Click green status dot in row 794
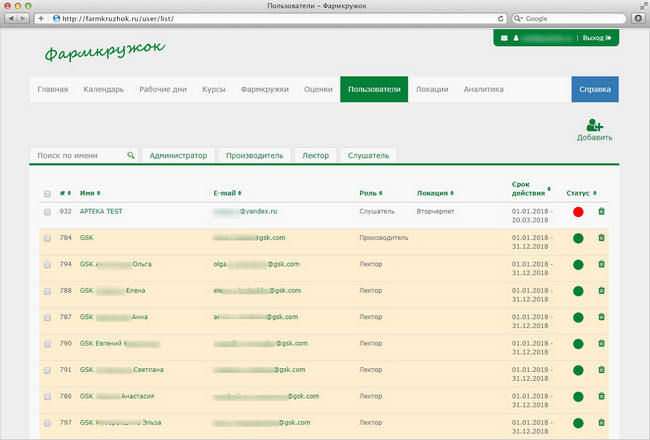This screenshot has width=650, height=440. pyautogui.click(x=578, y=265)
